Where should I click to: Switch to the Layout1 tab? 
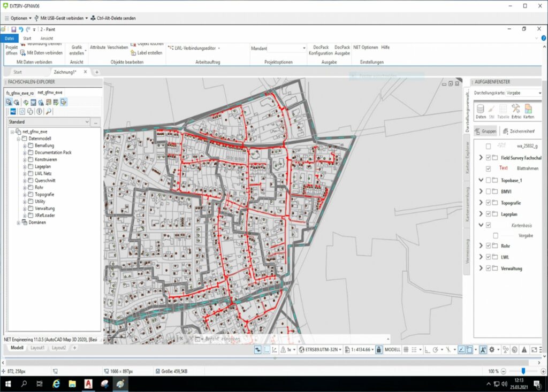tap(36, 348)
